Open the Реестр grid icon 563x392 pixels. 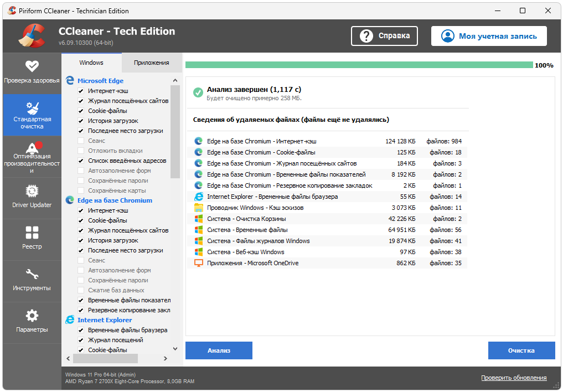click(32, 233)
